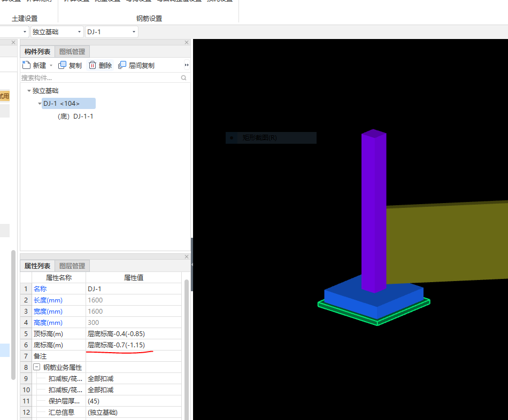The image size is (508, 420).
Task: Click the 高度(mm) value 300
Action: coord(134,323)
